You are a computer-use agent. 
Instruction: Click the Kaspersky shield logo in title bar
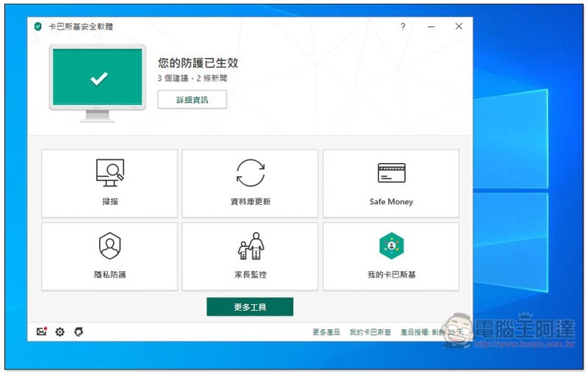(x=38, y=26)
